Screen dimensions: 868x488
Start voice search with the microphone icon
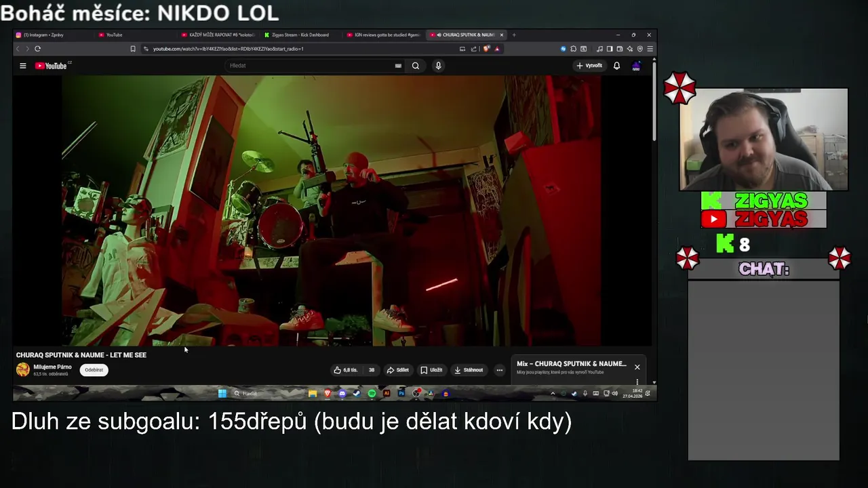point(438,66)
